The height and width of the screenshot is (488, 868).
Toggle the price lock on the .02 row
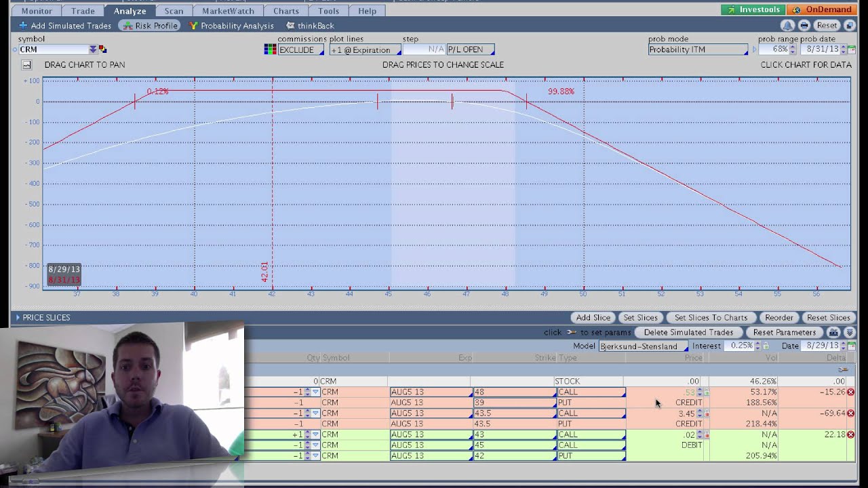pyautogui.click(x=707, y=435)
